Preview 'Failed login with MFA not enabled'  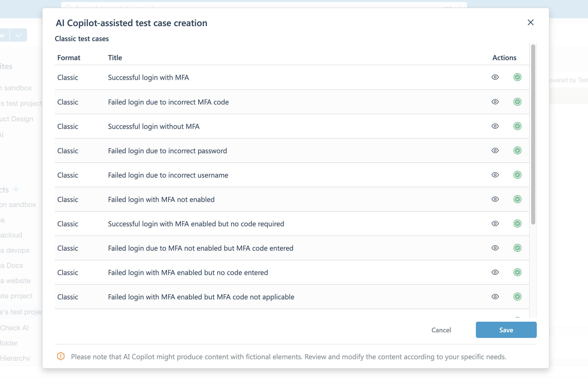tap(495, 199)
